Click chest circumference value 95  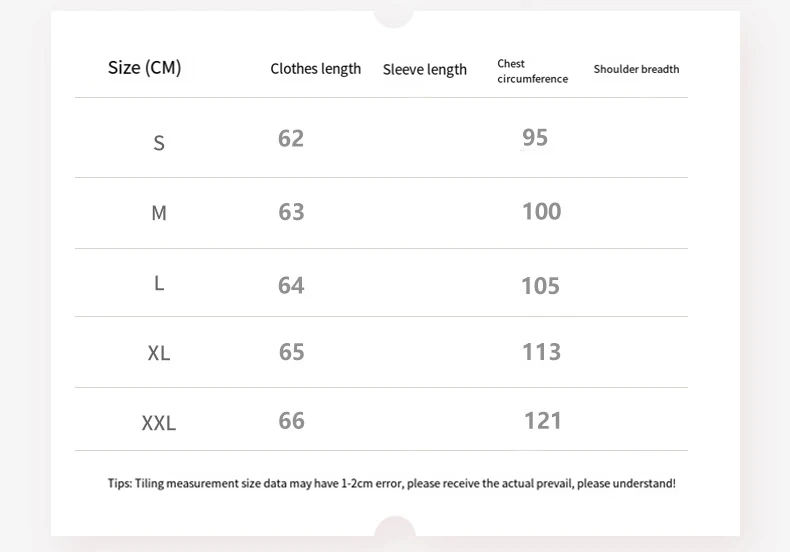point(535,138)
